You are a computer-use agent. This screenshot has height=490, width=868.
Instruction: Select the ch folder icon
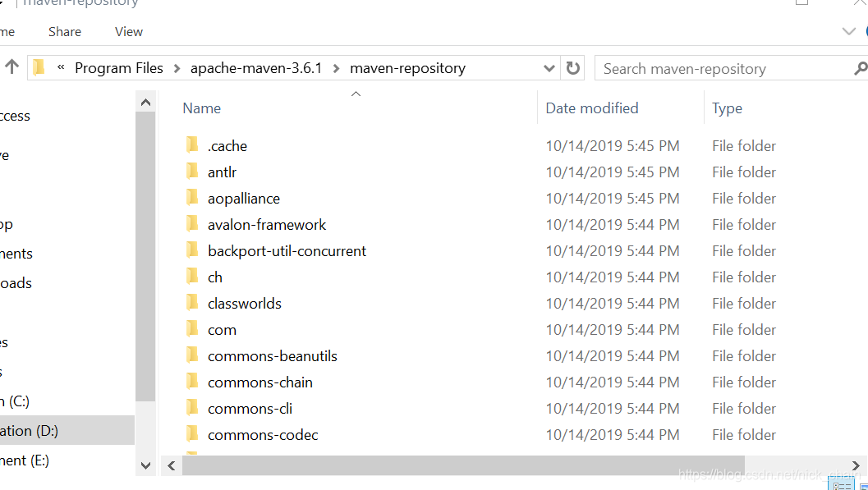tap(192, 276)
